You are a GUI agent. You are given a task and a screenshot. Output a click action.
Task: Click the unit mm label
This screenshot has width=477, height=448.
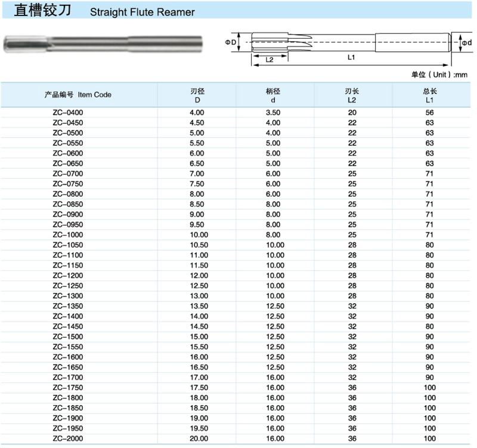439,74
